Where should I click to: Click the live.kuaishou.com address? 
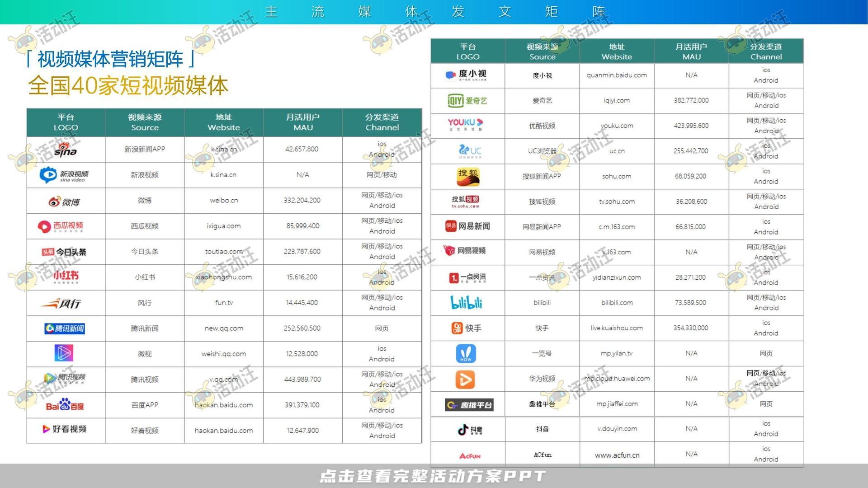[617, 328]
